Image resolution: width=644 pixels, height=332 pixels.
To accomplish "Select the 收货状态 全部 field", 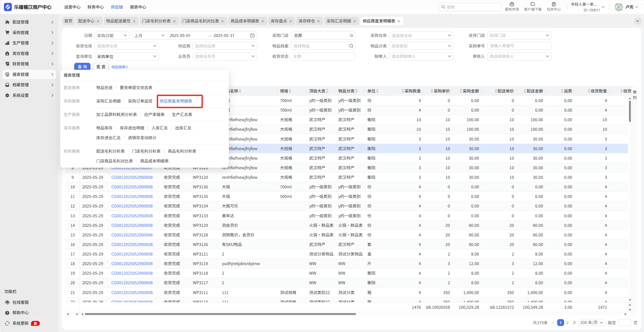I will click(x=323, y=56).
